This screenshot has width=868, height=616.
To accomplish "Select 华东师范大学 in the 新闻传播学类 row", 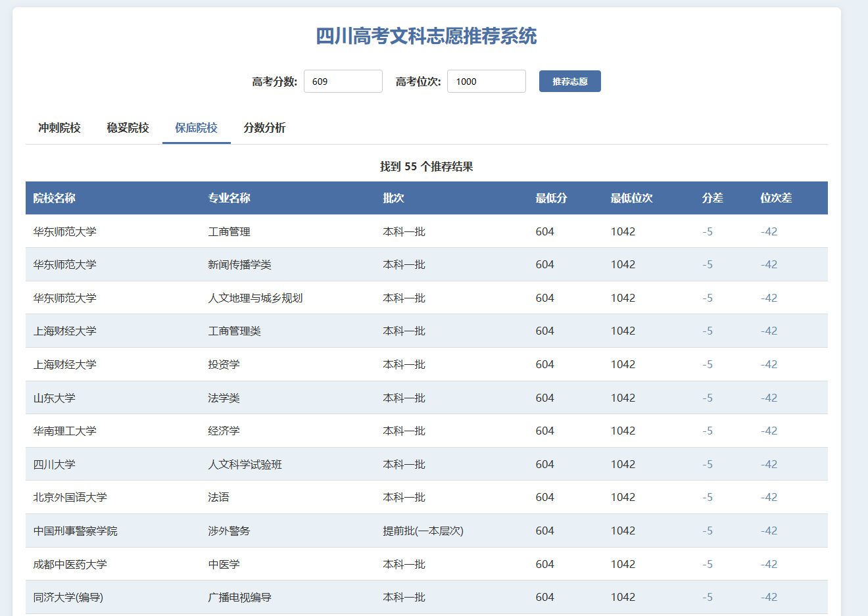I will click(65, 264).
